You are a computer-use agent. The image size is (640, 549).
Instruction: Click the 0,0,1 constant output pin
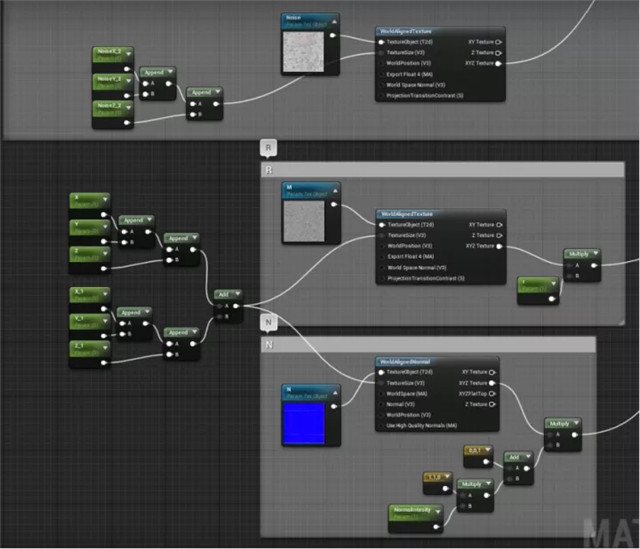click(486, 462)
